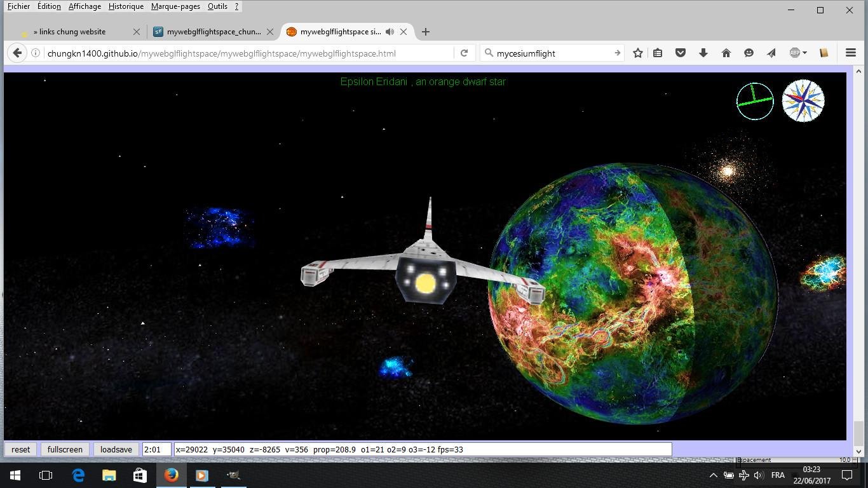Click the Adblock Plus ABP icon
This screenshot has height=488, width=868.
794,53
